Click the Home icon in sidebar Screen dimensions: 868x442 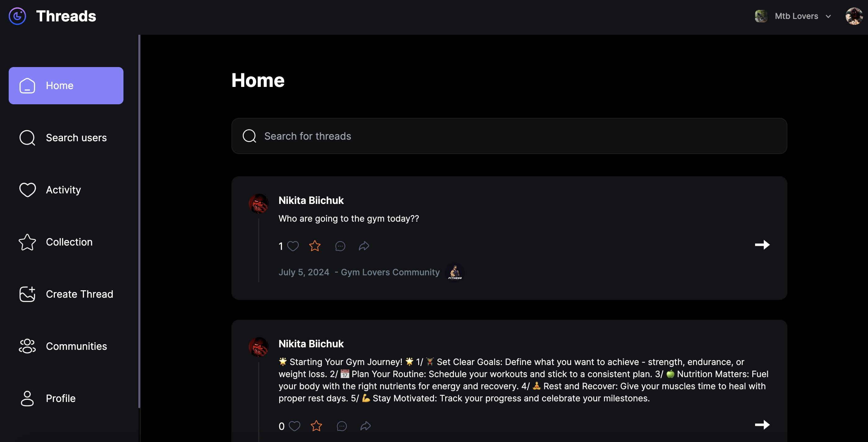26,85
